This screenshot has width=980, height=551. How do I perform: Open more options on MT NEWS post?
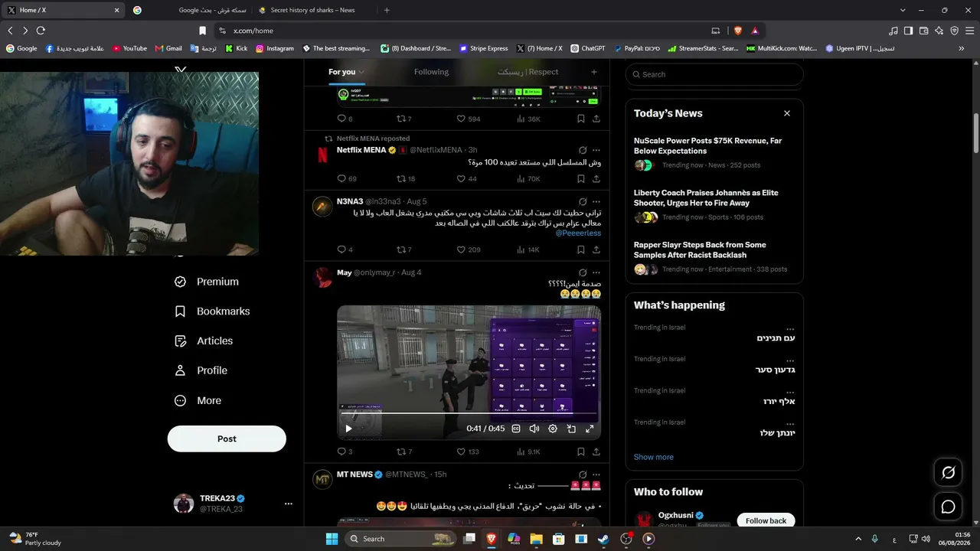596,474
